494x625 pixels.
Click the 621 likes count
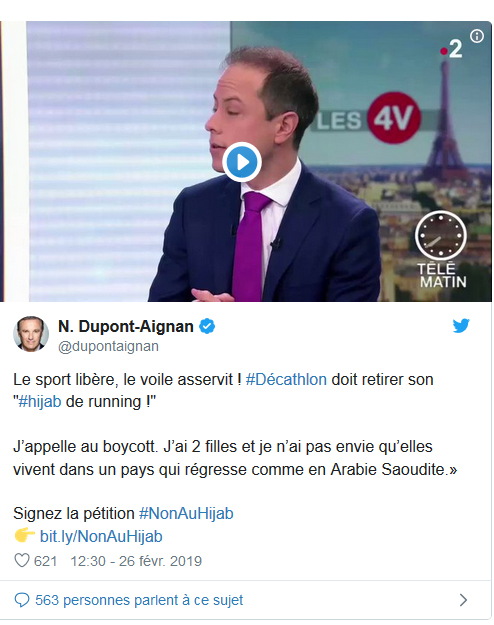(45, 561)
